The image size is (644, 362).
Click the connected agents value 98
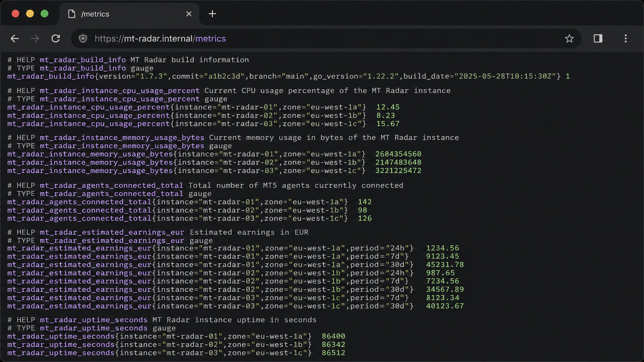click(x=362, y=210)
